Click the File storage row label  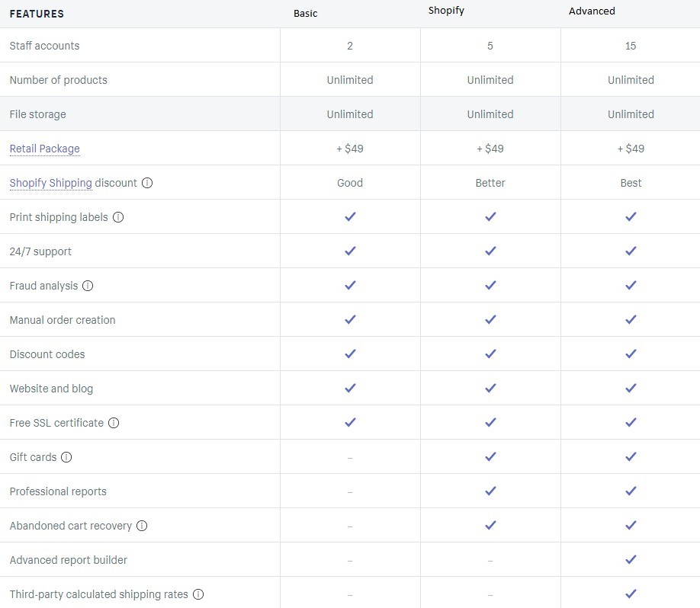click(x=38, y=114)
